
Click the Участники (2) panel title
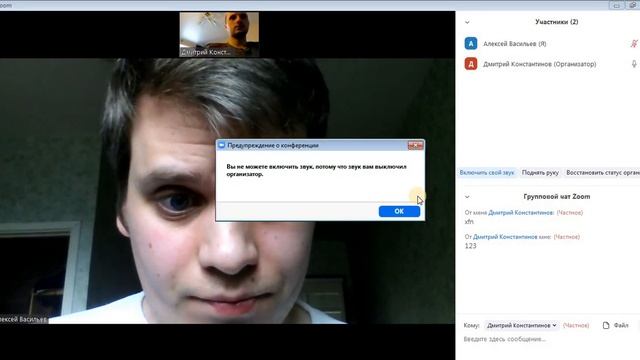point(557,22)
